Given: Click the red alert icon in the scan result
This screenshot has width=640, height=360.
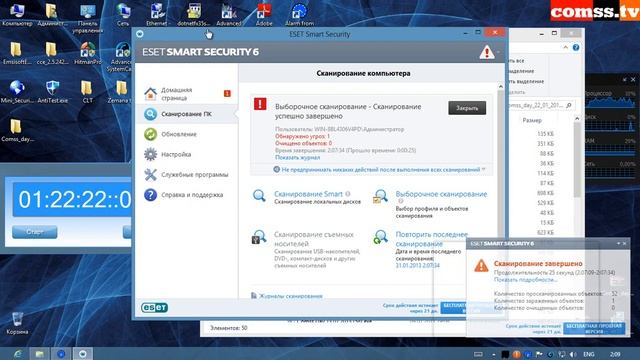Looking at the screenshot, I should click(260, 104).
